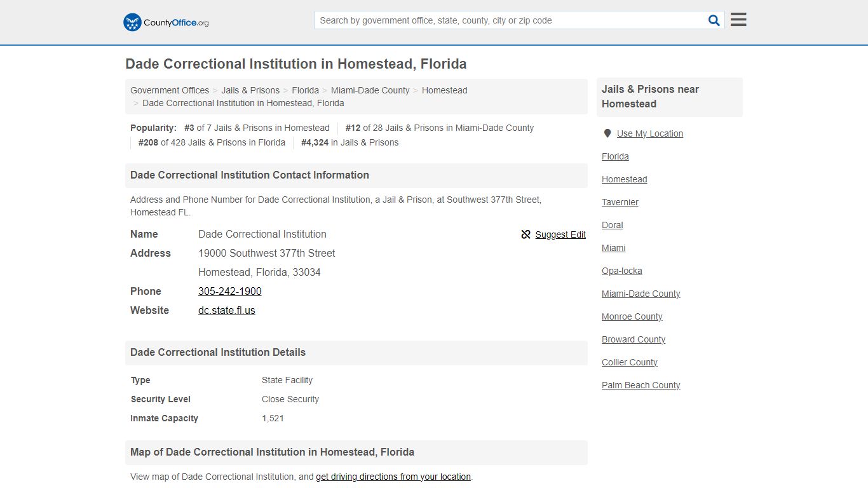Image resolution: width=868 pixels, height=488 pixels.
Task: Select Homestead in the sidebar list
Action: click(x=625, y=179)
